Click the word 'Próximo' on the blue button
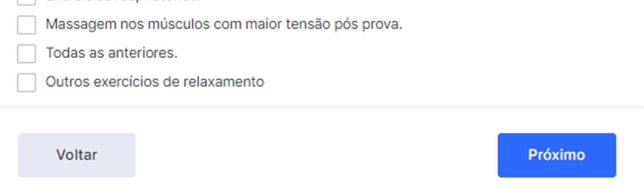Image resolution: width=644 pixels, height=189 pixels. [557, 155]
